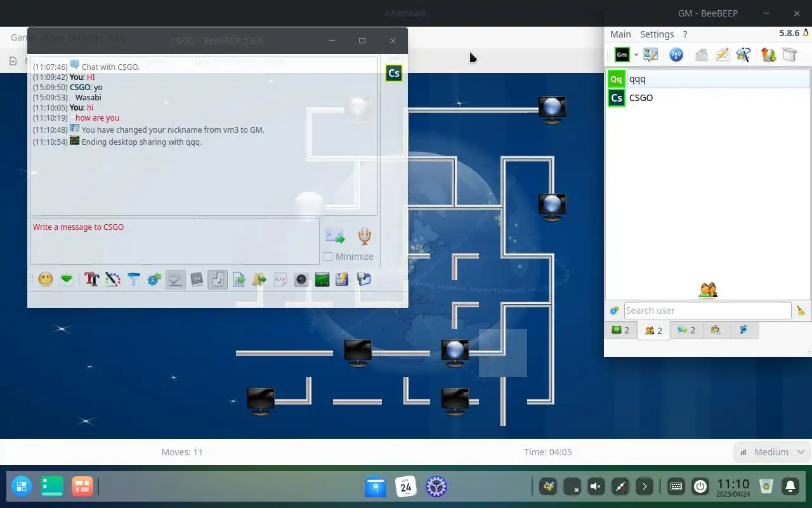Click the 'Moves: 11' status text
This screenshot has height=508, width=812.
pos(182,452)
